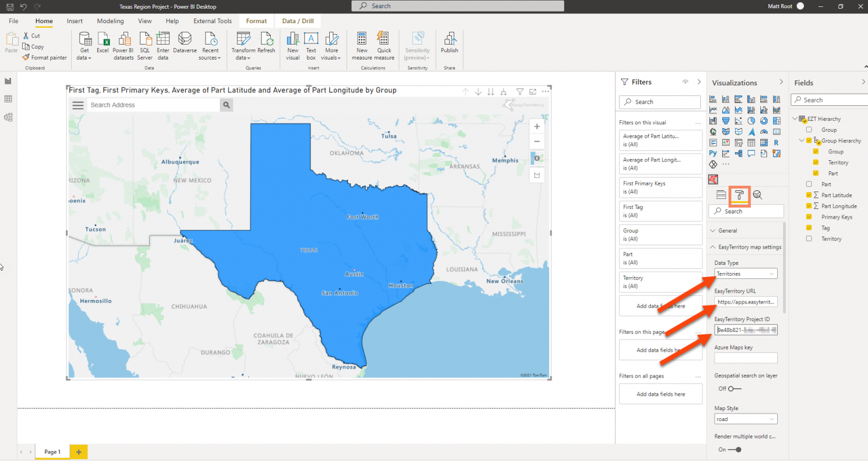868x461 pixels.
Task: Insert an R script visual
Action: (777, 142)
